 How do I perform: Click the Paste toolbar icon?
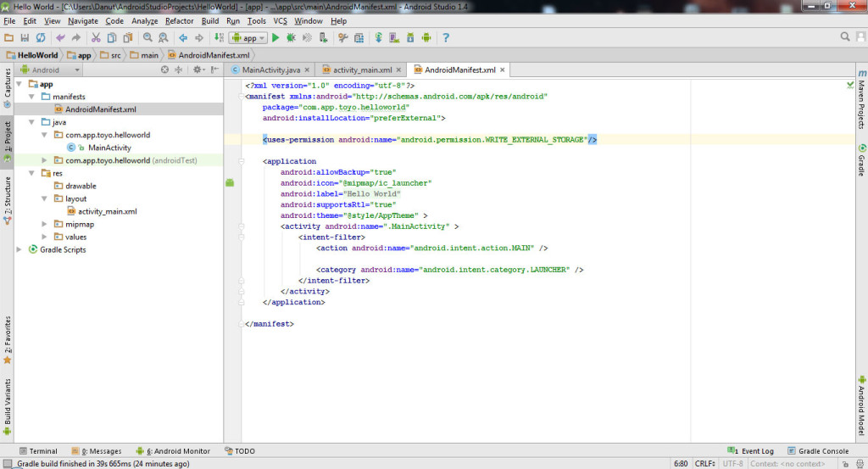coord(128,37)
